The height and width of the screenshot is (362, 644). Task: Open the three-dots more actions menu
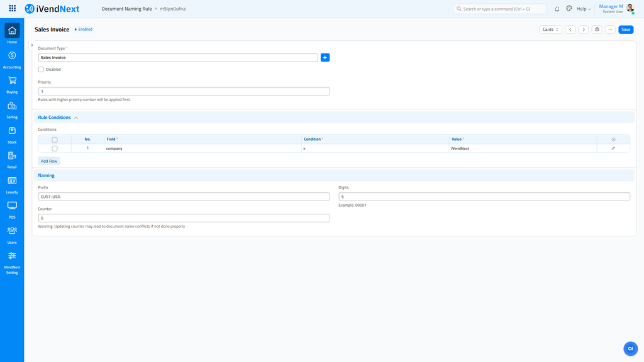tap(610, 30)
